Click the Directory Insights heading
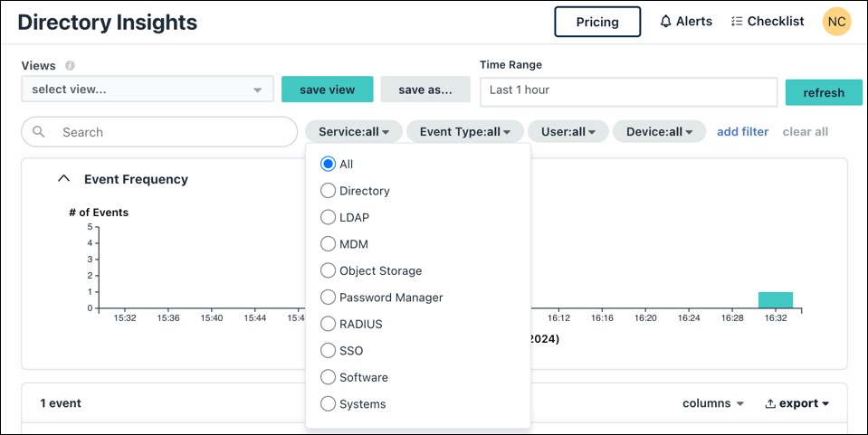The width and height of the screenshot is (868, 435). (108, 22)
